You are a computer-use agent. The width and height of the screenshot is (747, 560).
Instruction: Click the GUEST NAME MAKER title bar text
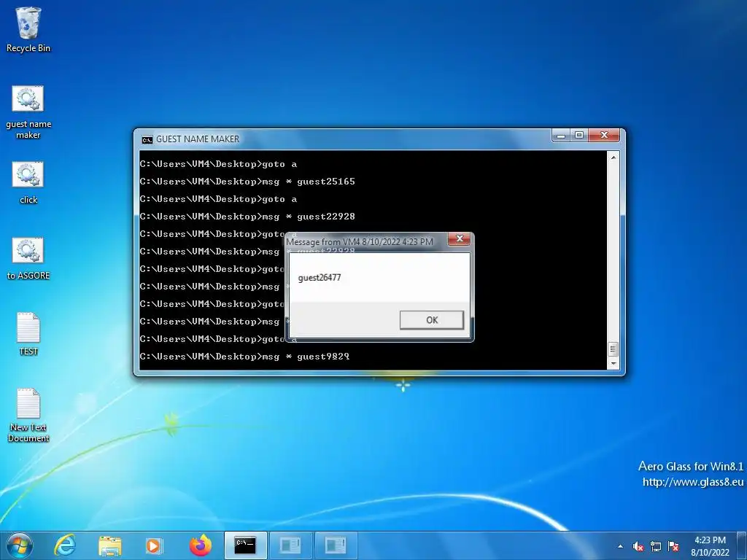tap(198, 139)
